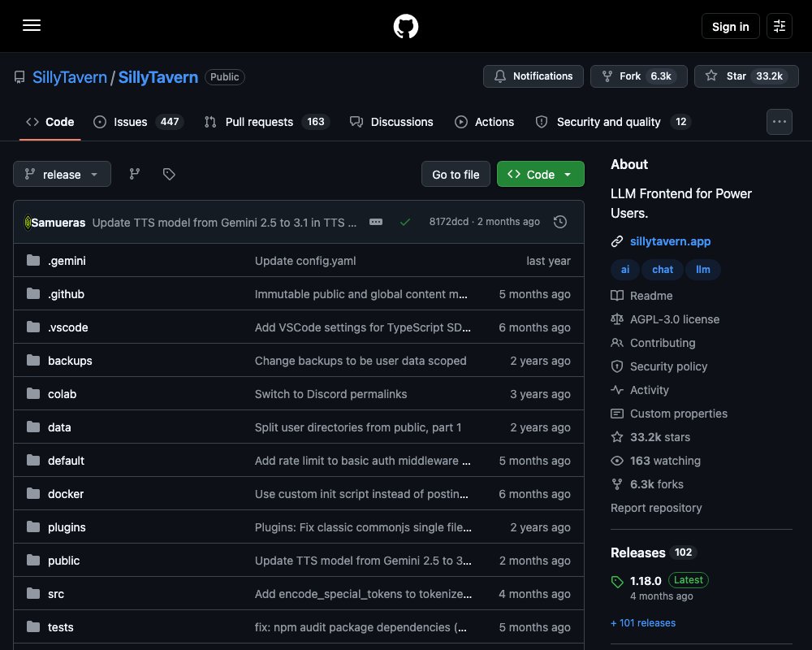Click the release tag icon beside 1.18.0
Viewport: 812px width, 650px height.
pos(617,582)
